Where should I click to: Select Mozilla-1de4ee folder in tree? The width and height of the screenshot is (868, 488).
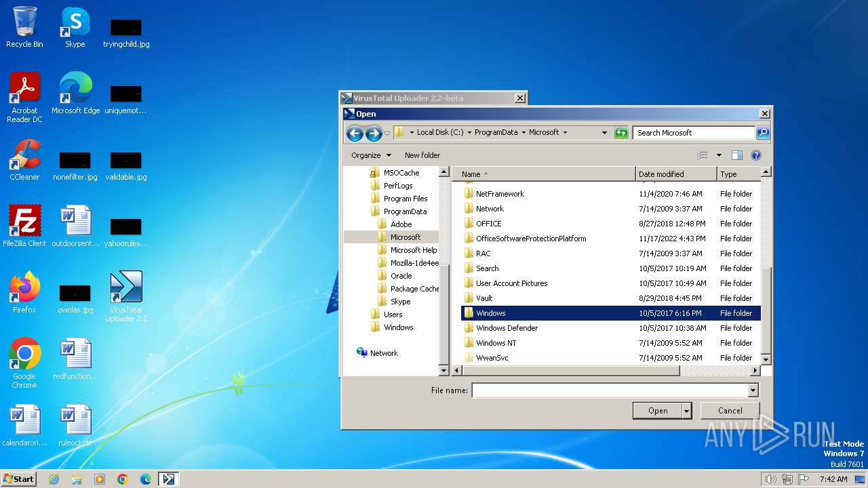tap(408, 263)
